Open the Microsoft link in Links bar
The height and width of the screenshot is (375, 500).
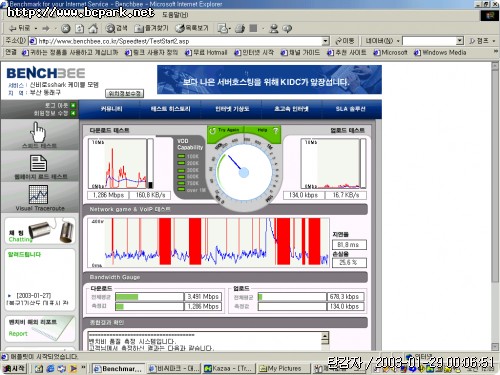(x=390, y=53)
